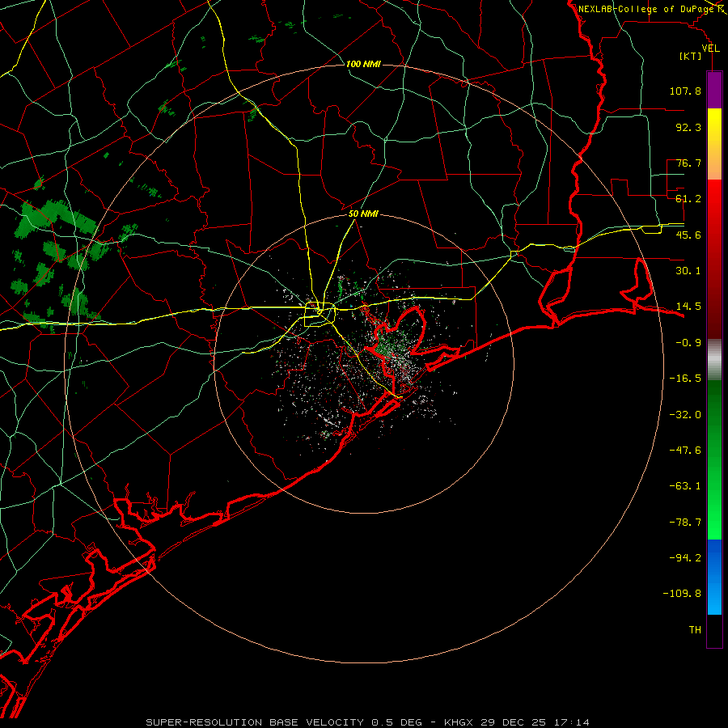
Task: Click the 61.2 velocity scale value
Action: point(688,199)
